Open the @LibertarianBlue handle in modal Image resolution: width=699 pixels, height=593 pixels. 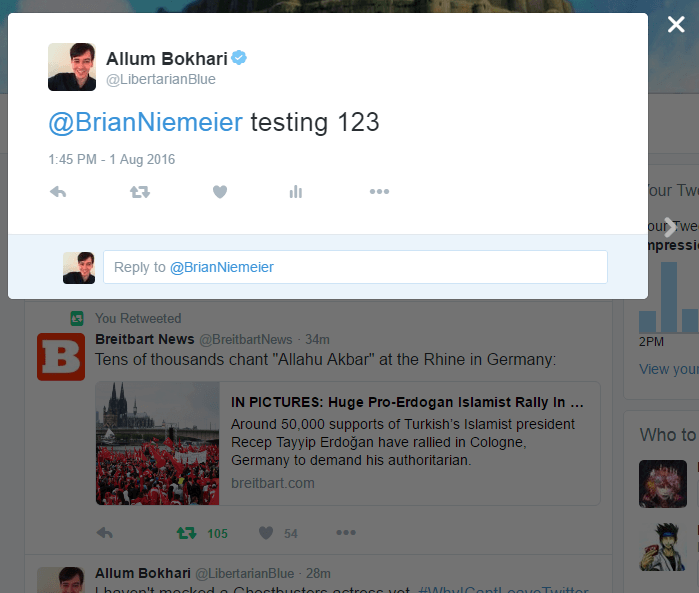click(x=161, y=79)
